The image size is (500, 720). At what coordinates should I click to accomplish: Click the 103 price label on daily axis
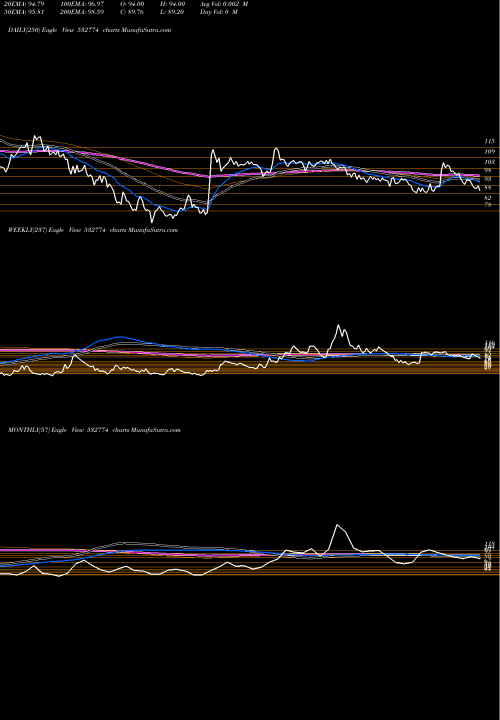489,162
